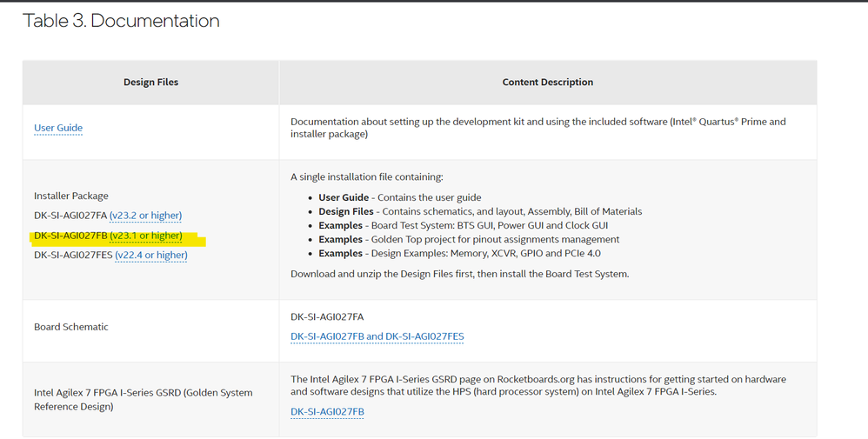Click the "Installer Package" label
This screenshot has height=439, width=868.
(71, 196)
